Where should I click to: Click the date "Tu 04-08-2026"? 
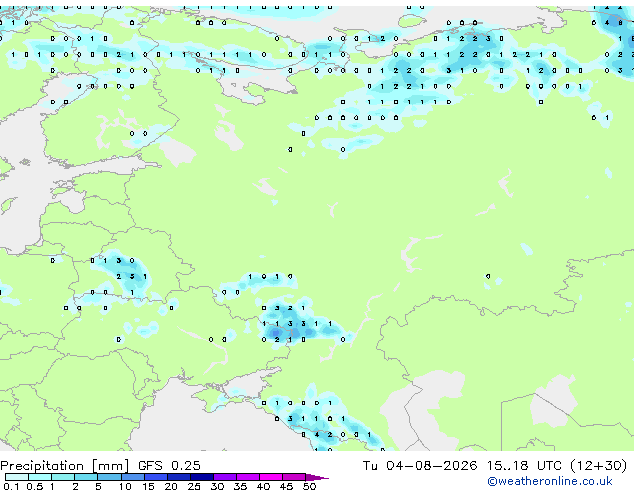(x=420, y=466)
